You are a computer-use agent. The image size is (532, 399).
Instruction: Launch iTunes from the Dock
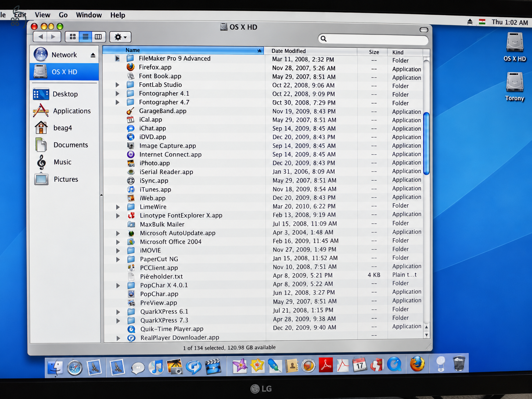point(157,367)
